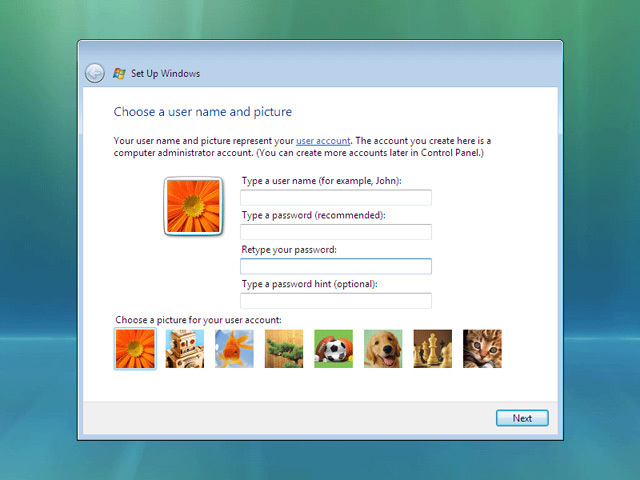
Task: Pick the golden puppy account picture
Action: tap(383, 349)
